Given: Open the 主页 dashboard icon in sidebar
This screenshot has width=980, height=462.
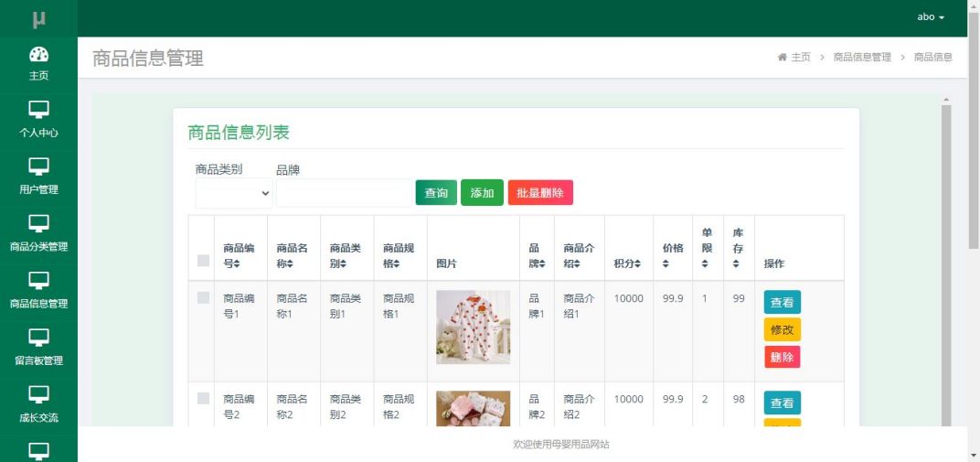Looking at the screenshot, I should coord(38,54).
